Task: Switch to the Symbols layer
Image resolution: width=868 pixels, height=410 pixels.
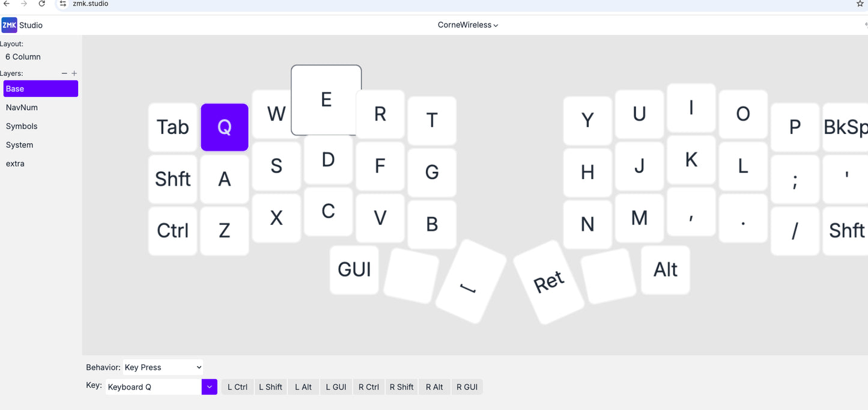Action: pos(22,126)
